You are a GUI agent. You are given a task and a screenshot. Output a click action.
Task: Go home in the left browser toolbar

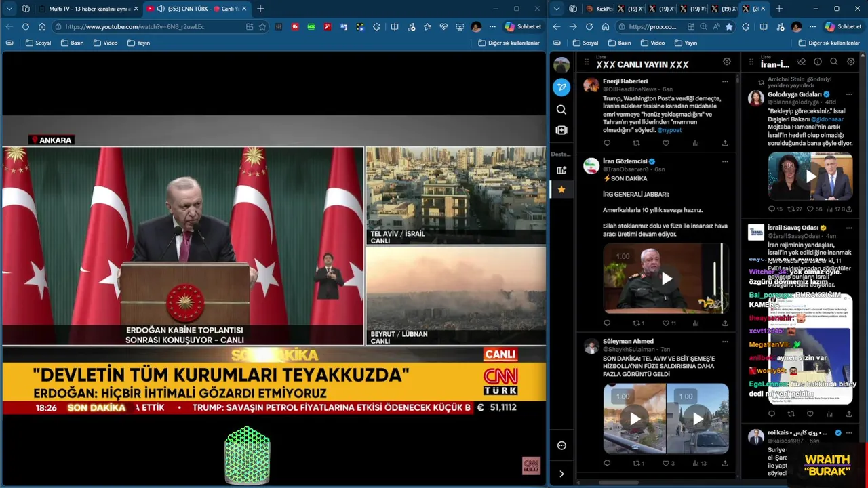[x=41, y=26]
